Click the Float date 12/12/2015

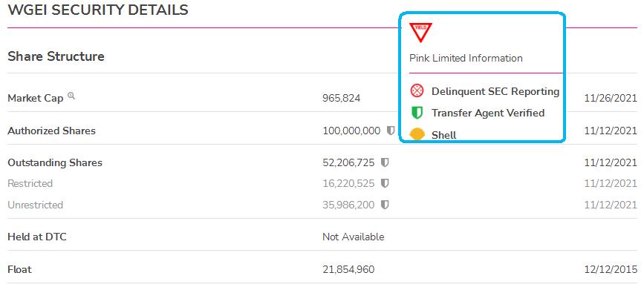611,269
